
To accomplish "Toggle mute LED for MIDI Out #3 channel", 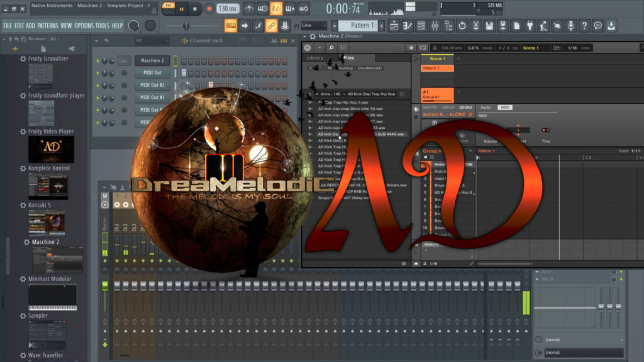I will (97, 97).
